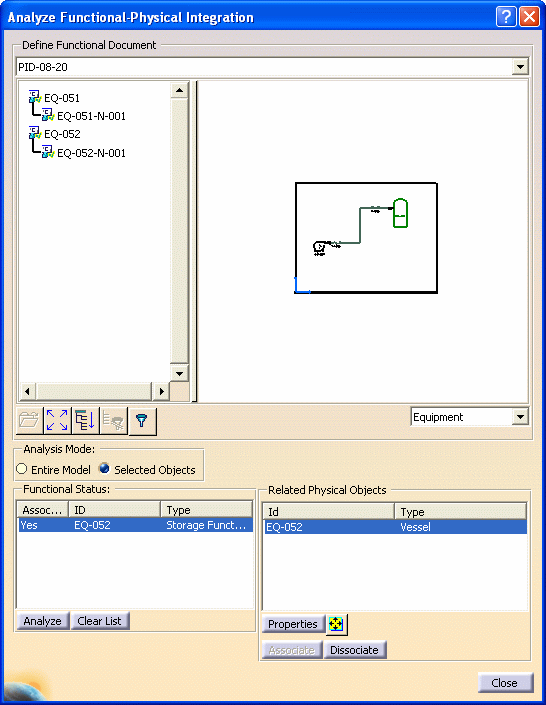Click the Analyze button

click(43, 621)
